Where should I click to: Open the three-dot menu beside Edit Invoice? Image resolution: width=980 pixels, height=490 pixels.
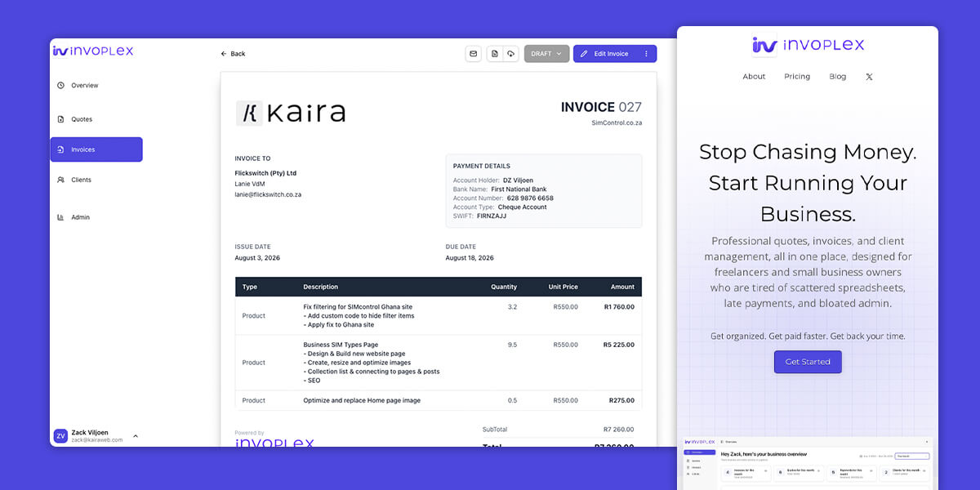tap(646, 54)
